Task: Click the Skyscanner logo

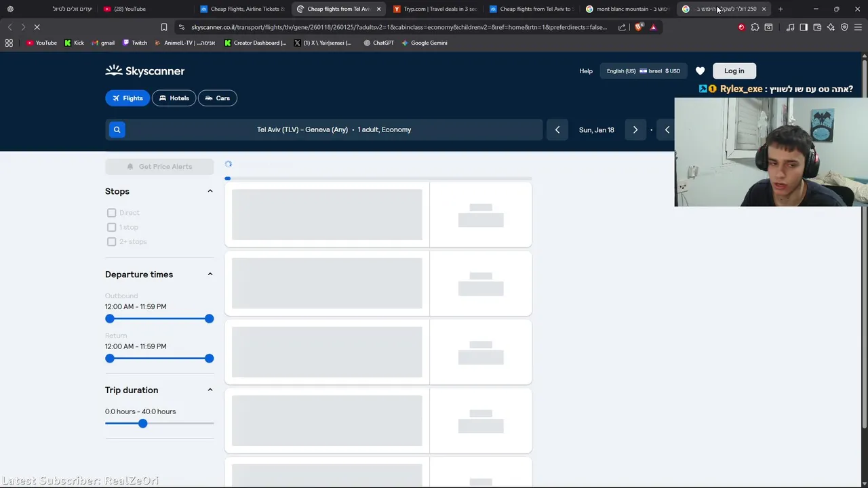Action: click(x=145, y=70)
